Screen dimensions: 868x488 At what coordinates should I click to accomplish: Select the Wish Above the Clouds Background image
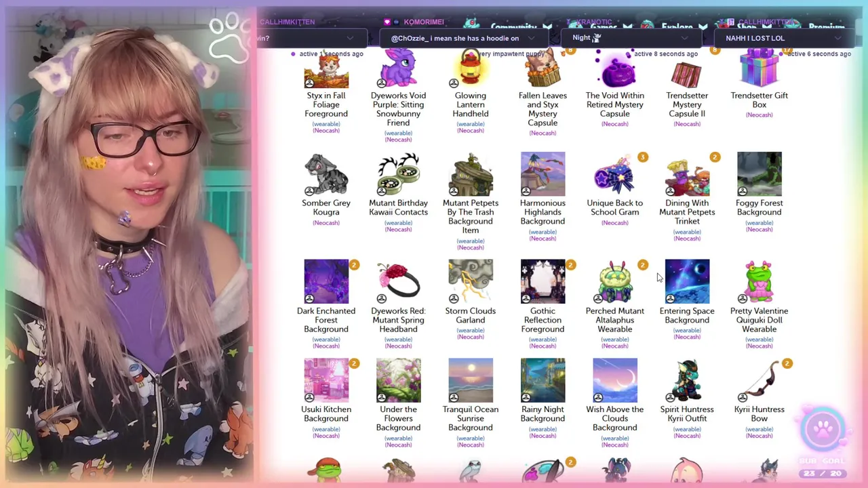[x=615, y=380]
